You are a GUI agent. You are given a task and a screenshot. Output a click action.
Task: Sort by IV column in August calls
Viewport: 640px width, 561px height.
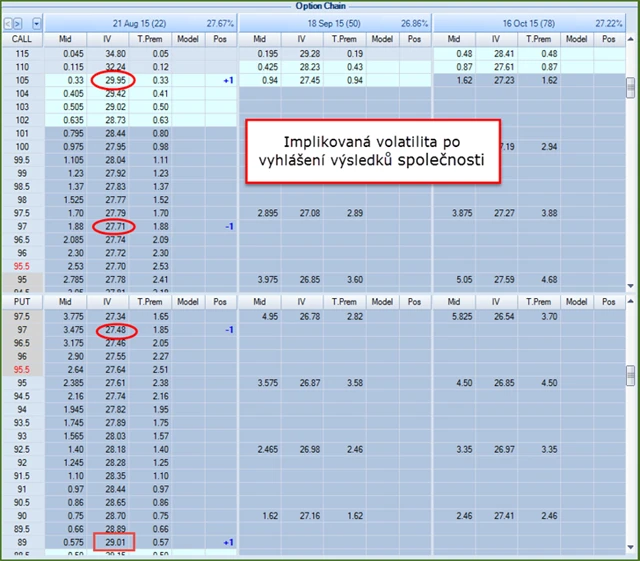pyautogui.click(x=114, y=38)
